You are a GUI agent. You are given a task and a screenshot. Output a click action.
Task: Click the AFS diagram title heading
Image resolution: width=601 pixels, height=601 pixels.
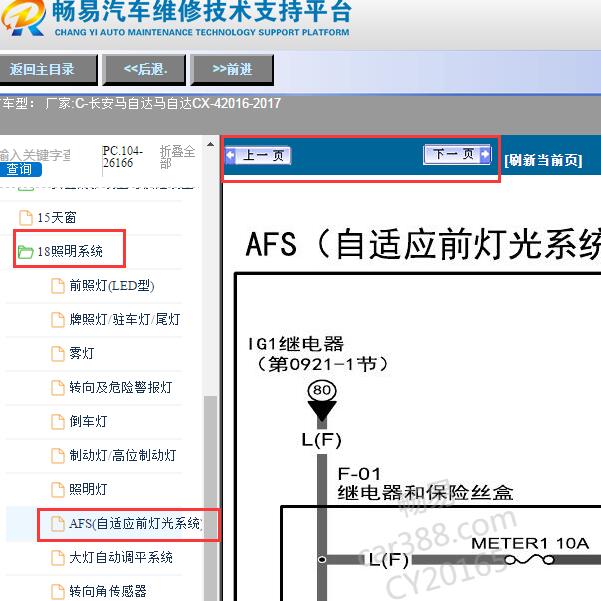coord(424,244)
